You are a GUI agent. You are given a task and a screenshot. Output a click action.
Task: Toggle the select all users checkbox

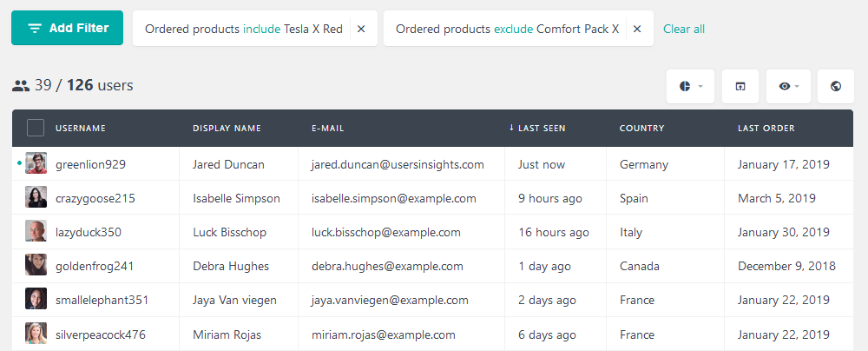pyautogui.click(x=36, y=128)
